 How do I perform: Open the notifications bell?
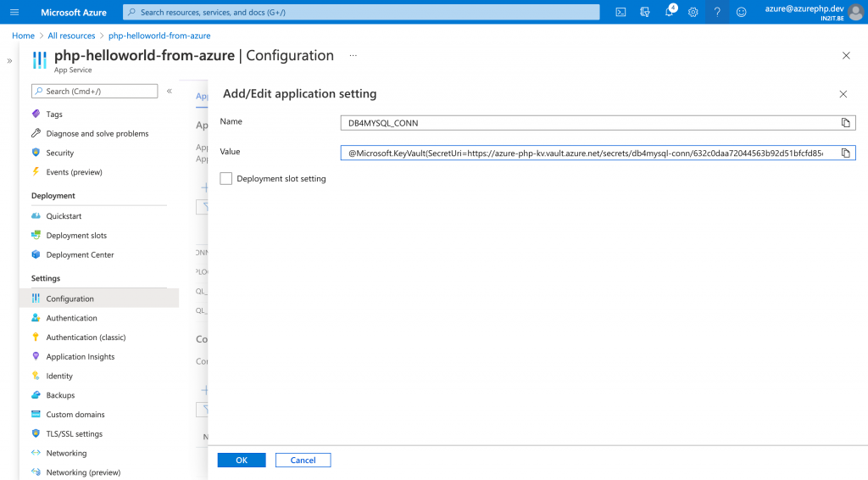(x=670, y=11)
